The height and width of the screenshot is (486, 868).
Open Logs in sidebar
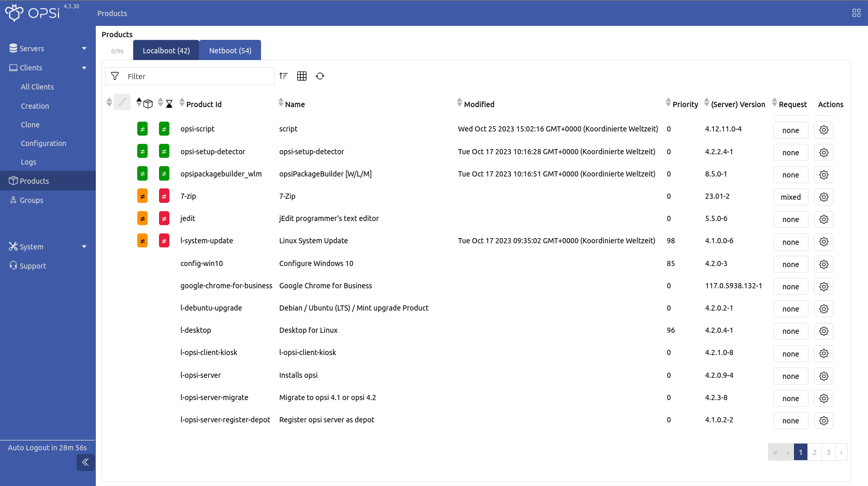click(x=28, y=161)
